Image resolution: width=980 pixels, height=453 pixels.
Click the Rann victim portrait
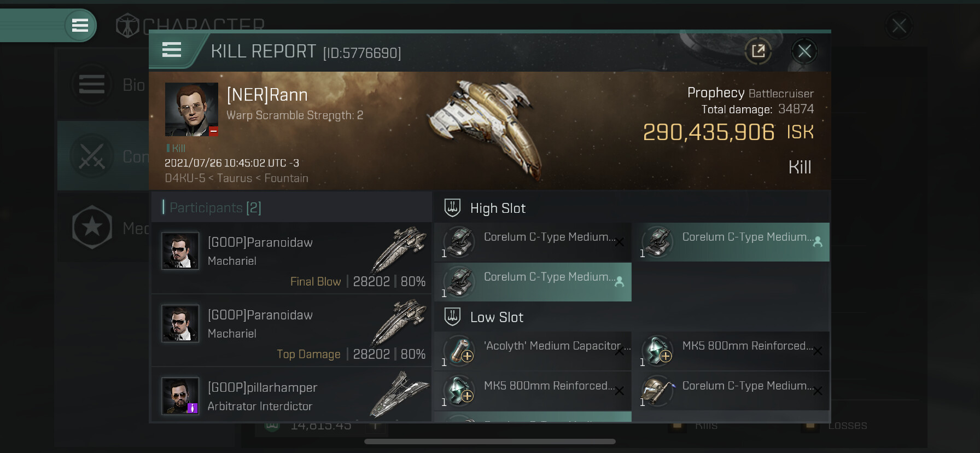[191, 109]
